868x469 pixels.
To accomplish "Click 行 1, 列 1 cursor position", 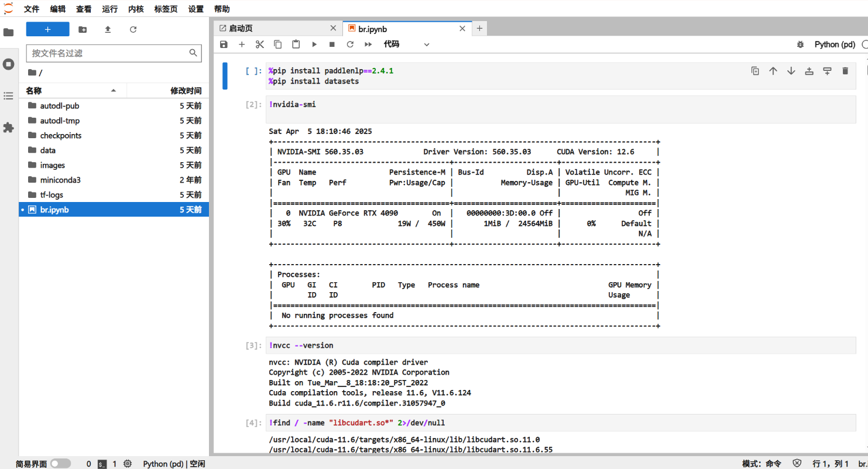I will pyautogui.click(x=831, y=464).
